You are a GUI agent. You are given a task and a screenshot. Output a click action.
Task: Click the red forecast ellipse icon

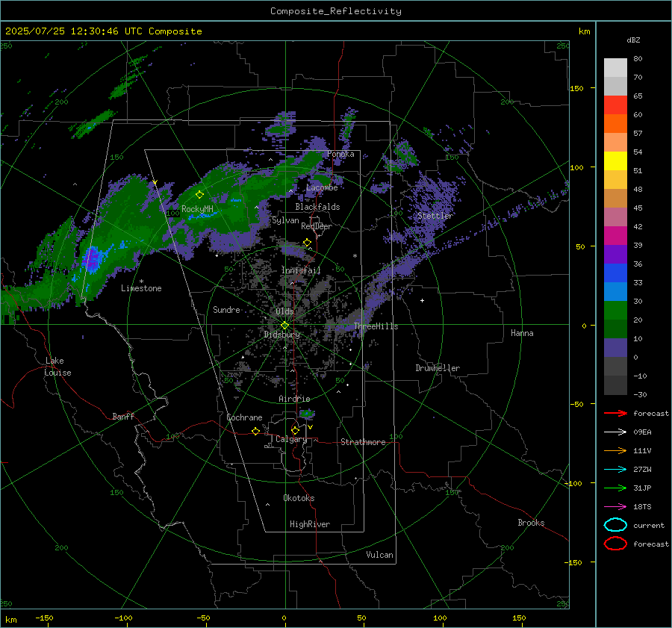615,544
